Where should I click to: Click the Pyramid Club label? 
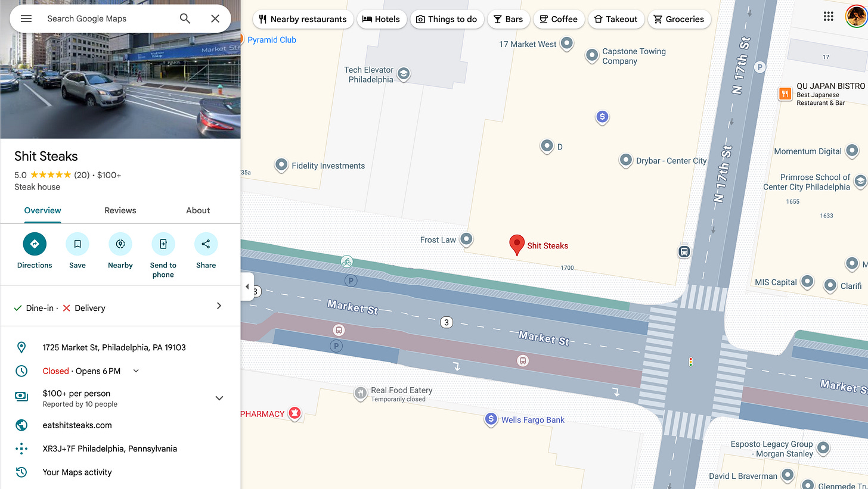272,39
